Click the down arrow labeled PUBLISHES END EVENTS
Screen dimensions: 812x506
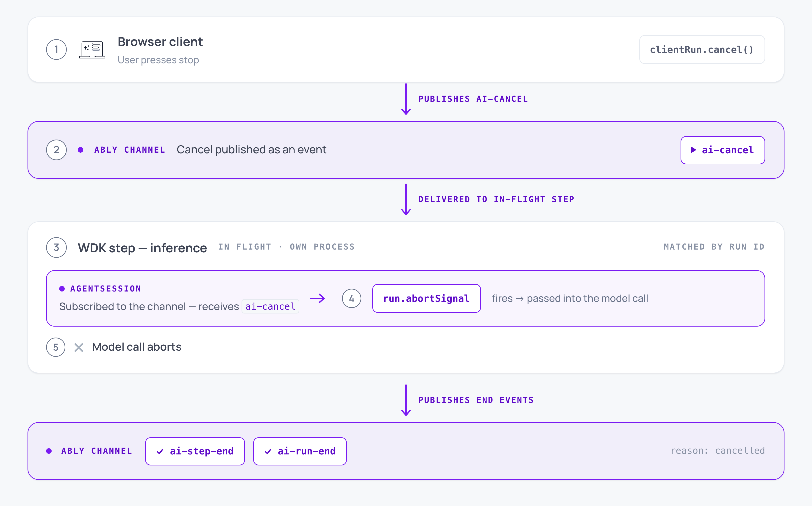pos(406,400)
